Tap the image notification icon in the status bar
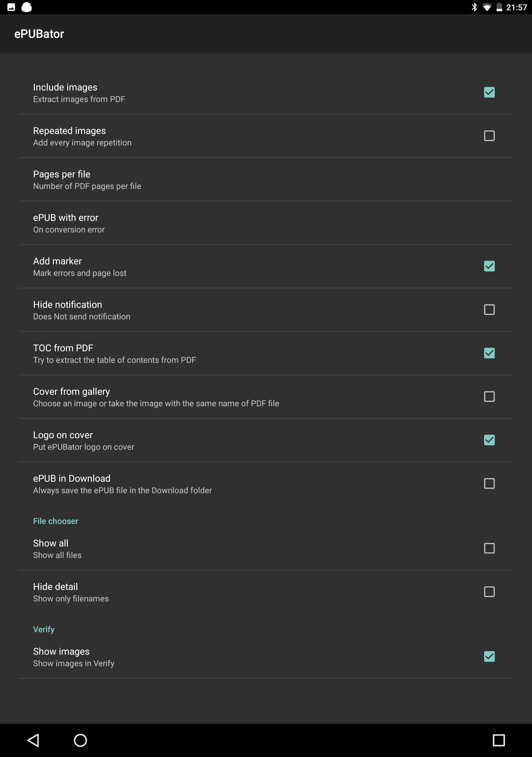532x757 pixels. [11, 7]
